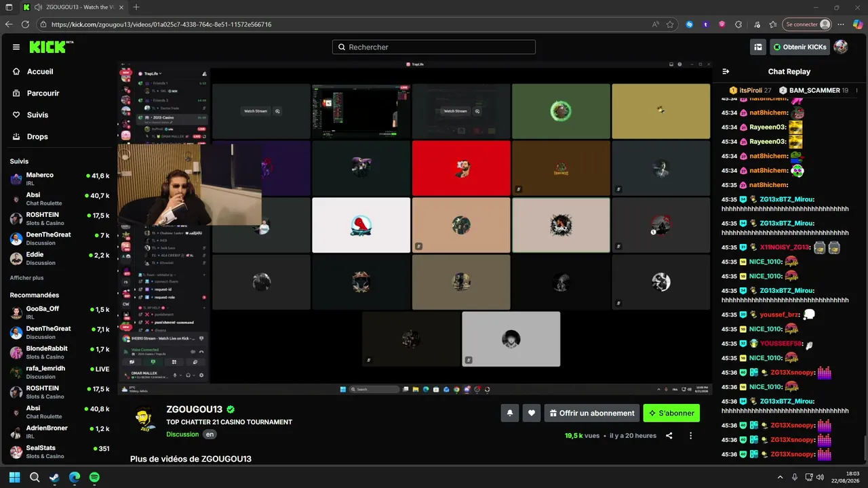
Task: Click YOUSSEEF58 username in chat
Action: [781, 344]
